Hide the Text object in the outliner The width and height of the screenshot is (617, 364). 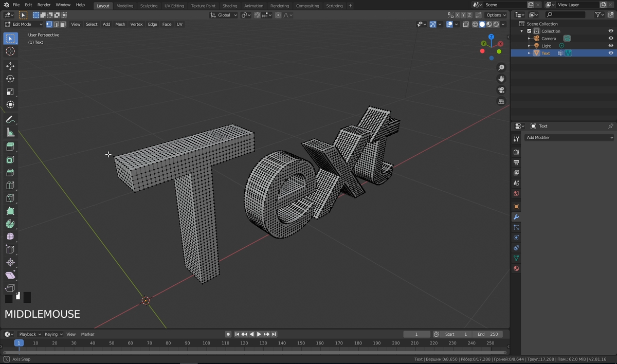[x=610, y=53]
